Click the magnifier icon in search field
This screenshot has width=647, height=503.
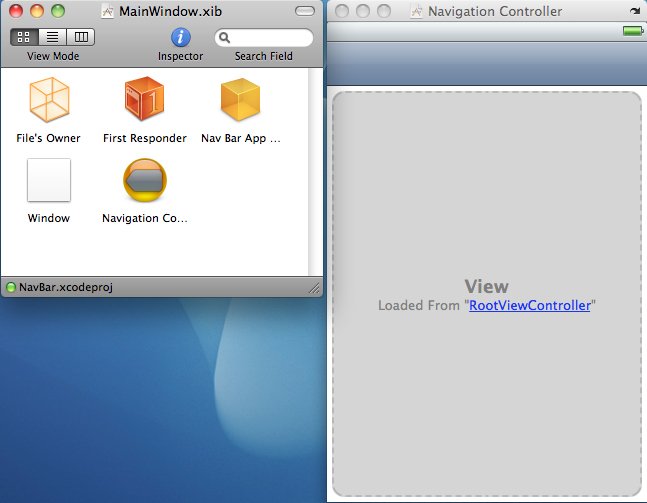point(224,38)
